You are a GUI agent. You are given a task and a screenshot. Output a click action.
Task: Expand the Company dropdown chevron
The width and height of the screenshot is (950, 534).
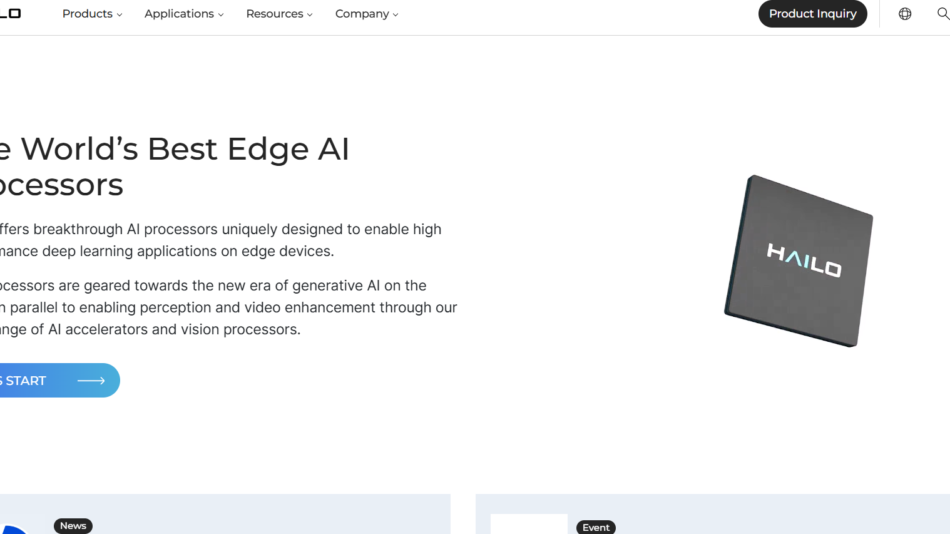click(396, 15)
